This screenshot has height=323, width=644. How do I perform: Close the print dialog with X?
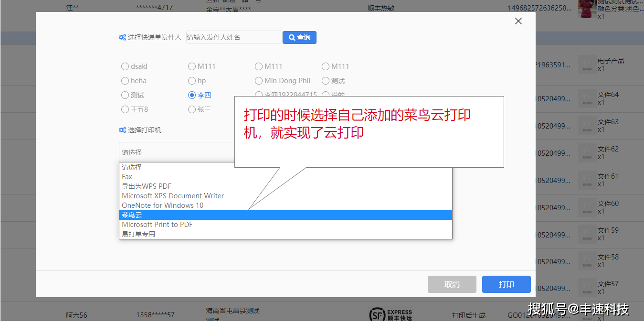518,21
